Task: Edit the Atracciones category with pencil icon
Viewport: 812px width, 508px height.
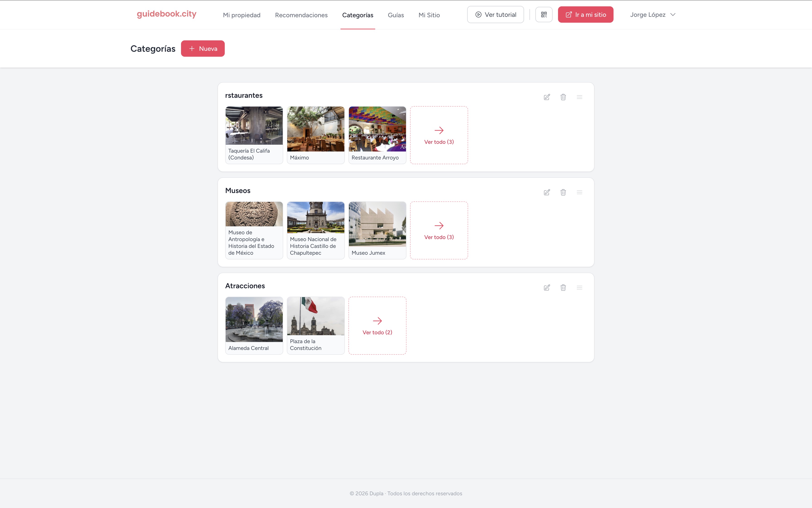Action: [x=547, y=288]
